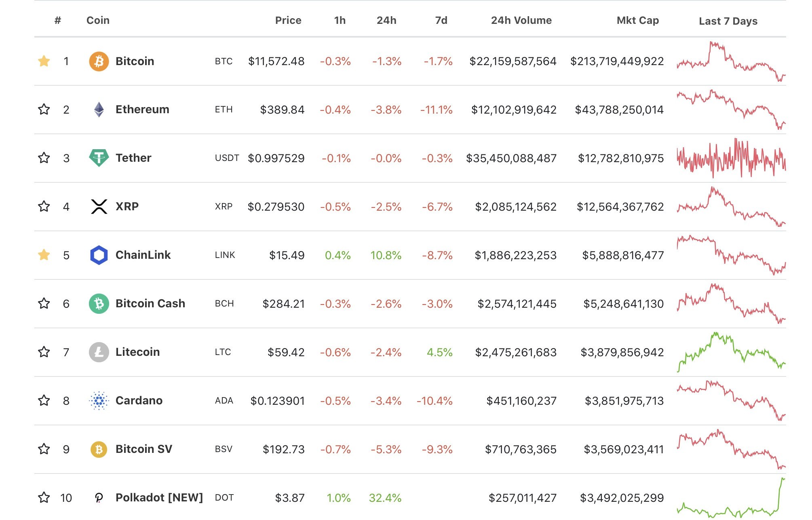Open the ChainLink coin page link

click(x=143, y=255)
